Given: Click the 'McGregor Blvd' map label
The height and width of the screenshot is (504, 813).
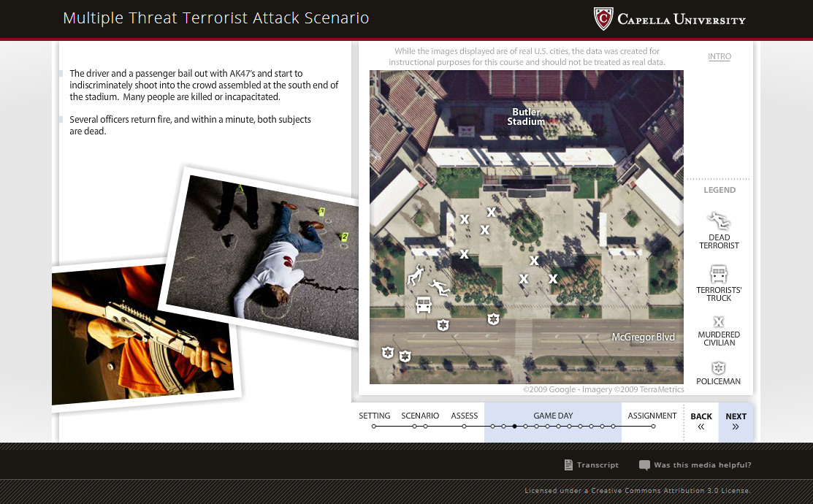Looking at the screenshot, I should pos(643,337).
